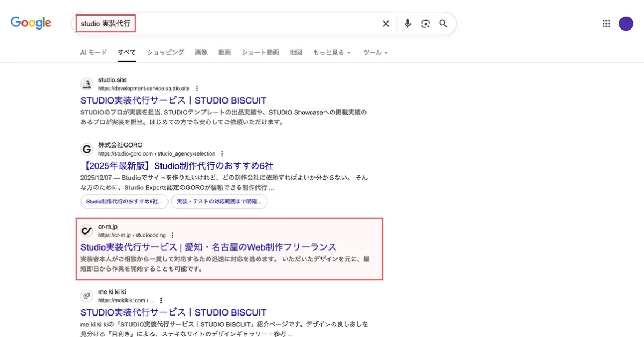Open the 【2025年最新版】Studio制作代行のおすすめ6社 link
The height and width of the screenshot is (337, 644).
[177, 166]
